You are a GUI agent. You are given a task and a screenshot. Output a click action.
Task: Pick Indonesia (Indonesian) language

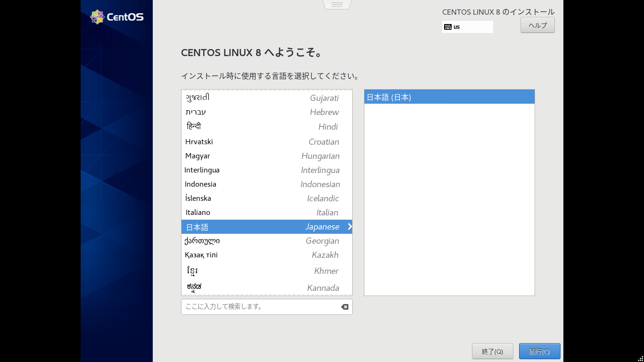[267, 184]
